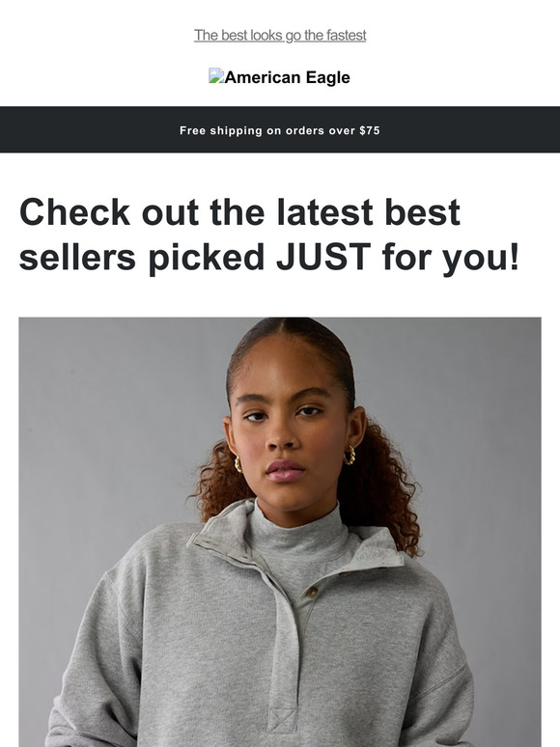This screenshot has height=747, width=560.
Task: Click the stitched X at the placket bottom
Action: point(281,719)
